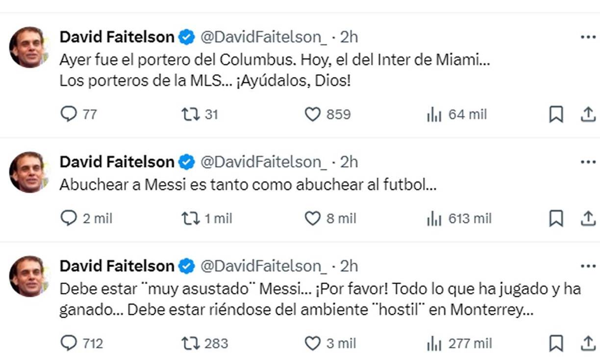Click the verified badge on the first tweet

(185, 36)
